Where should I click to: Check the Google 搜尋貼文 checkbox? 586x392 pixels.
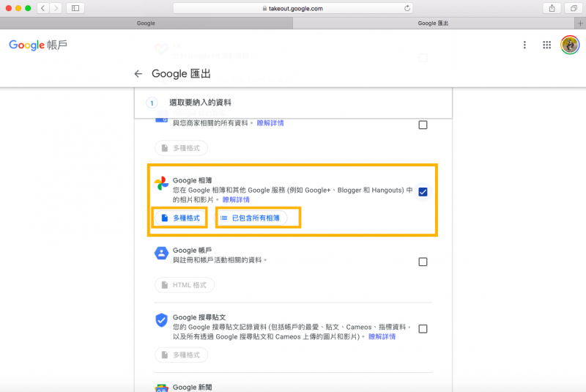[x=423, y=329]
